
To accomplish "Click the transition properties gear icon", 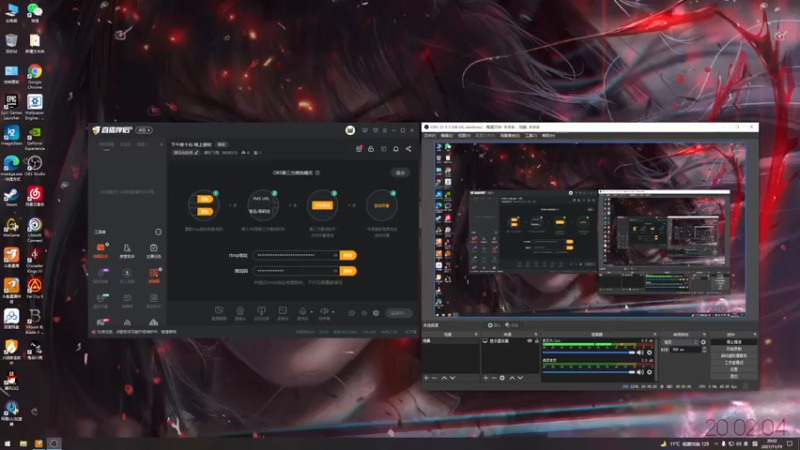I will point(704,342).
